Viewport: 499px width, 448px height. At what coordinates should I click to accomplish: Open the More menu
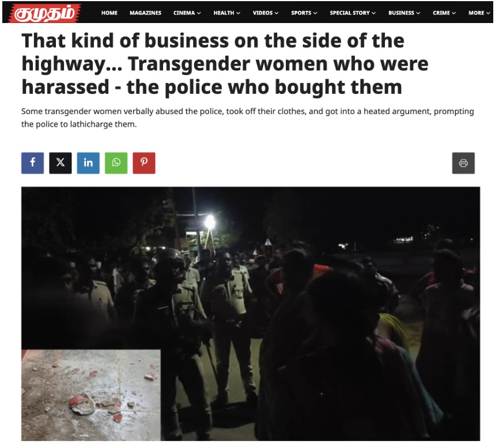coord(479,13)
